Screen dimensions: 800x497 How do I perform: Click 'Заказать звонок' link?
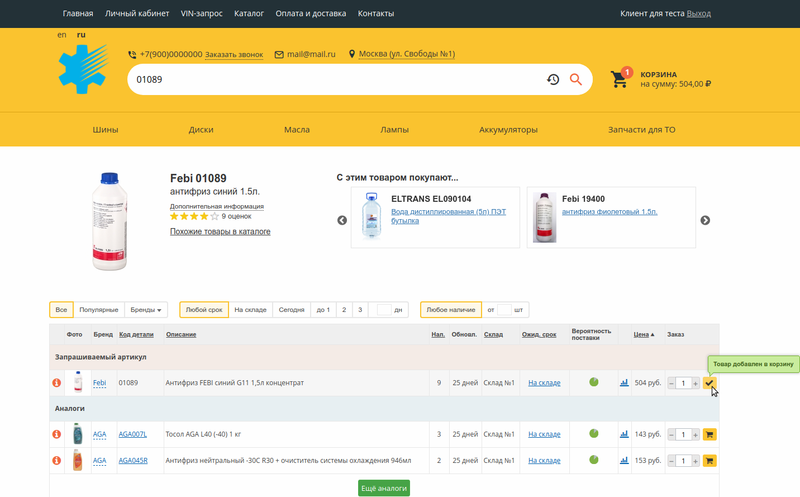pos(234,55)
